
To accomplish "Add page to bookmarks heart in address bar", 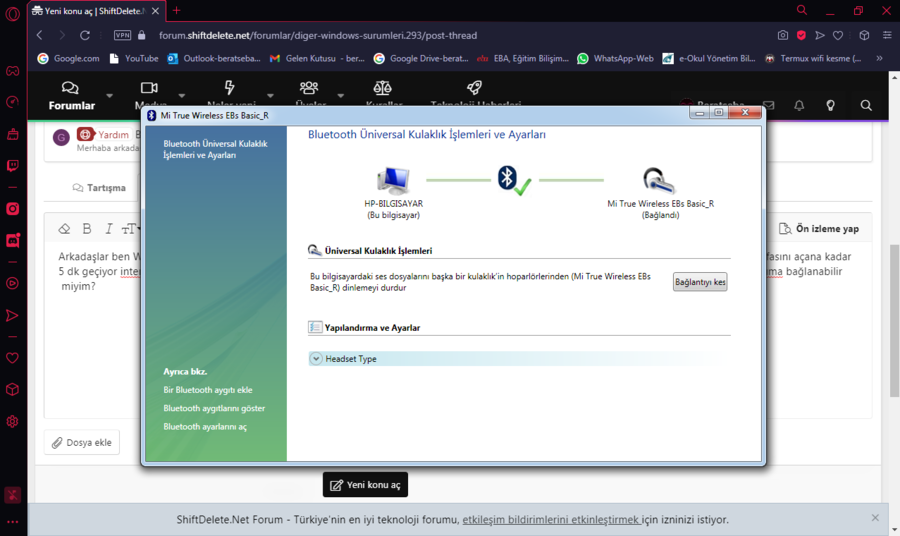I will 838,36.
